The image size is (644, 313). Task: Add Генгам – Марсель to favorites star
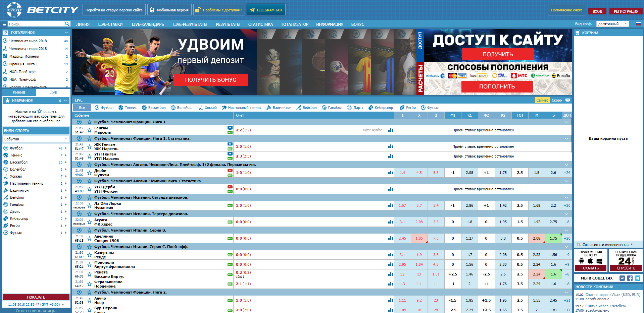(89, 130)
